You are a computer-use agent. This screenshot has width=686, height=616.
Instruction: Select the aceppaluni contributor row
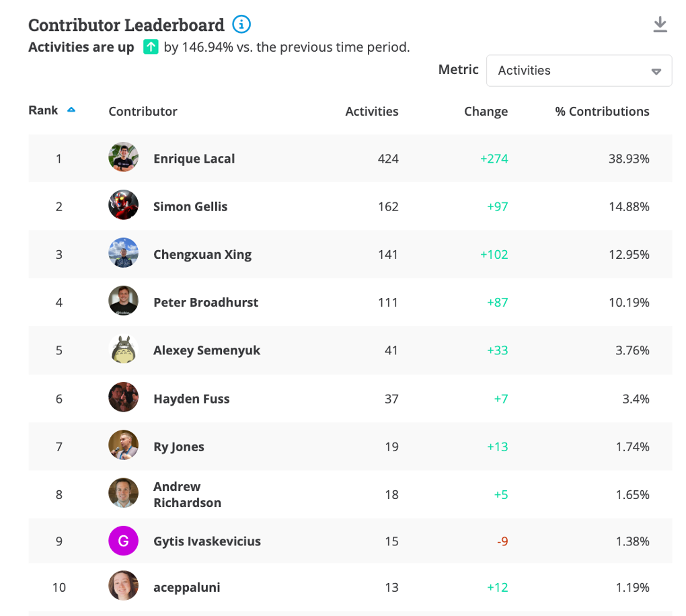coord(350,587)
